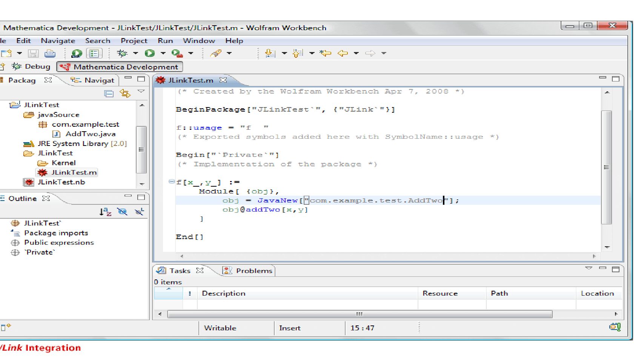The width and height of the screenshot is (644, 362).
Task: Toggle the outline list toolbar button
Action: click(94, 54)
